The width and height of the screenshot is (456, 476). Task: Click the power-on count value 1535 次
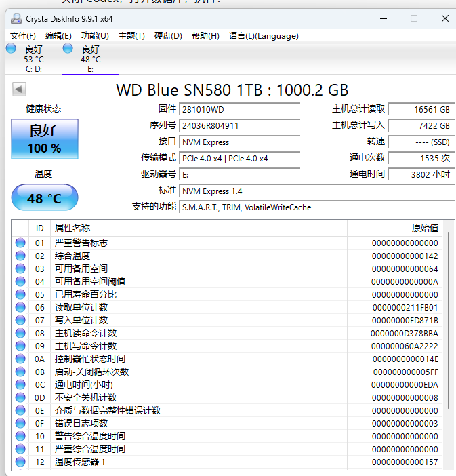point(421,159)
